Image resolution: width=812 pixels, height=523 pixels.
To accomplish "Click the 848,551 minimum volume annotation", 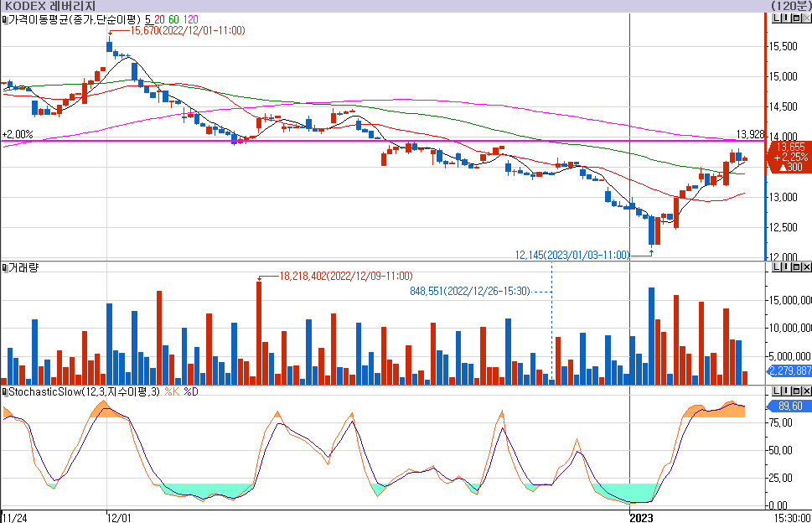I will click(470, 291).
